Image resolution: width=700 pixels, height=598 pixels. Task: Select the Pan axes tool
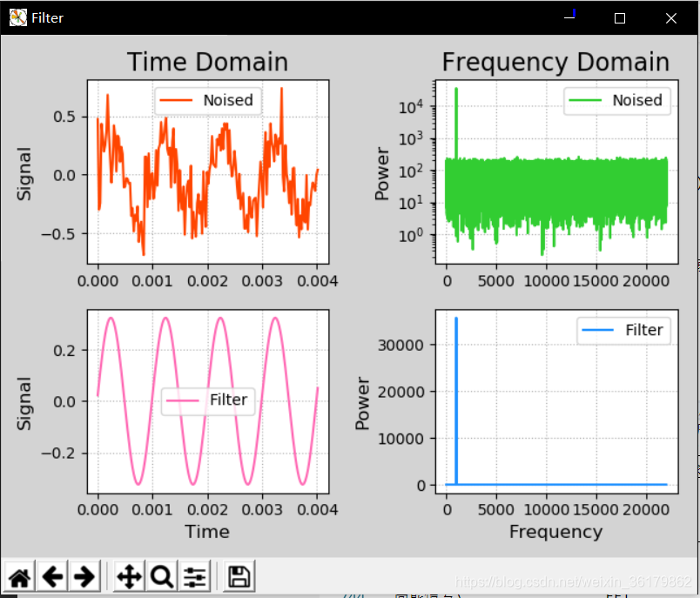point(129,576)
